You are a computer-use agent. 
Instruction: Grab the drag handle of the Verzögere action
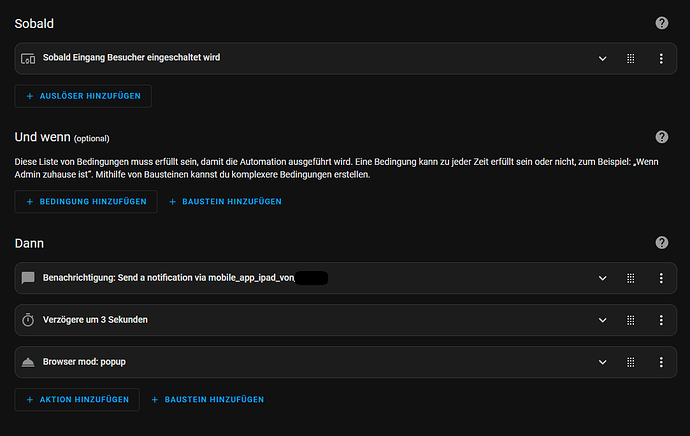(x=631, y=320)
